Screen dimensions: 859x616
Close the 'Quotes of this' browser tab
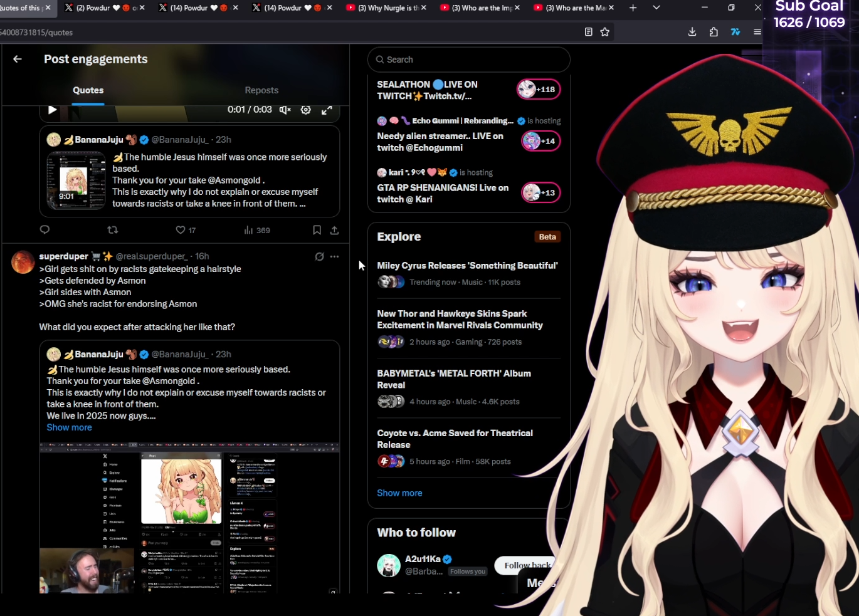(48, 8)
